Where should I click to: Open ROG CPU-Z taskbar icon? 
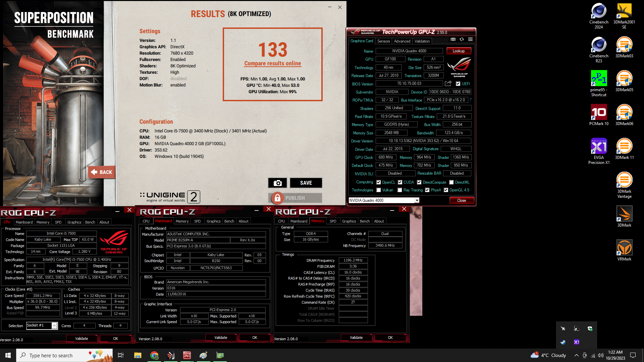(187, 355)
